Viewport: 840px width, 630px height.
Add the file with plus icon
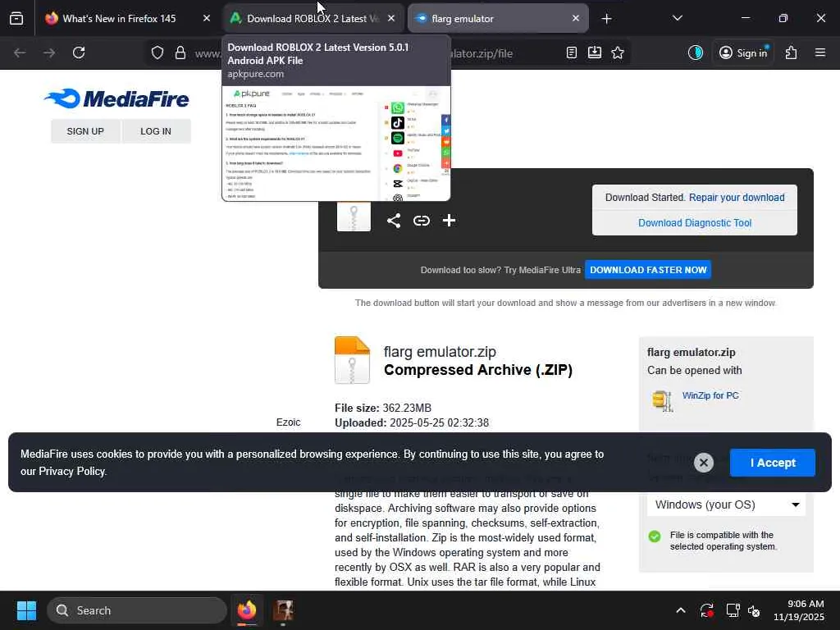click(x=449, y=220)
